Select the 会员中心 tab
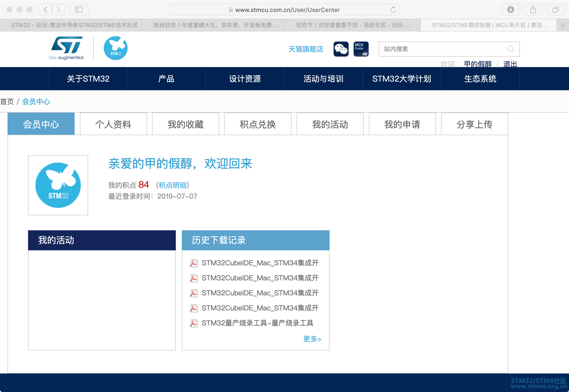Image resolution: width=569 pixels, height=392 pixels. 41,124
